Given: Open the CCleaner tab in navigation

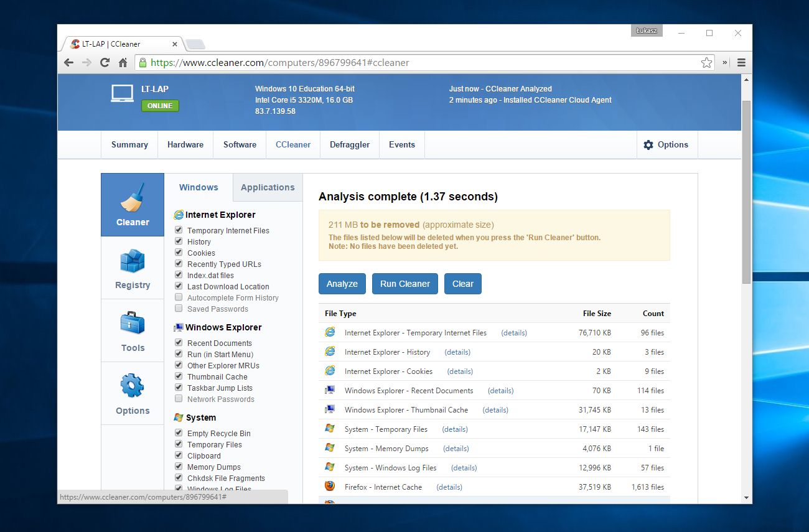Looking at the screenshot, I should coord(293,144).
